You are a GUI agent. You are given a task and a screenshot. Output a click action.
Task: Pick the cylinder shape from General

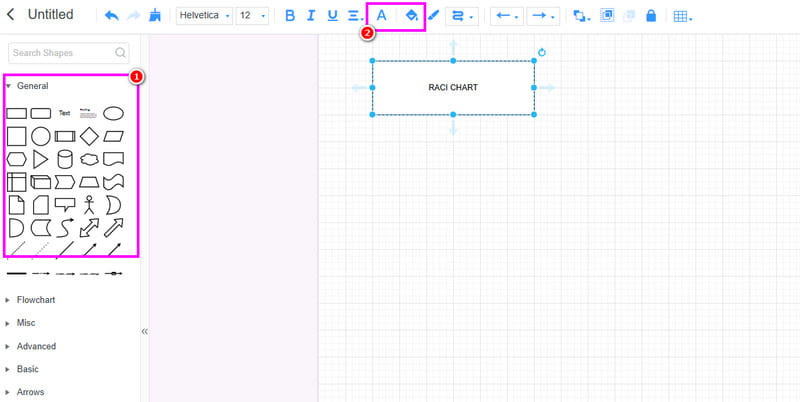[x=65, y=159]
